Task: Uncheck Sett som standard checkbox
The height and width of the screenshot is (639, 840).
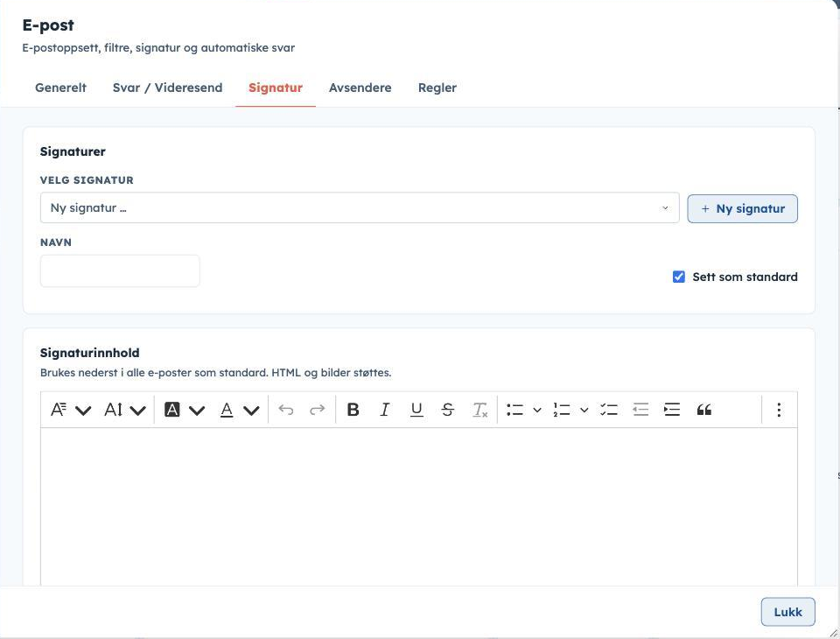Action: pos(679,277)
